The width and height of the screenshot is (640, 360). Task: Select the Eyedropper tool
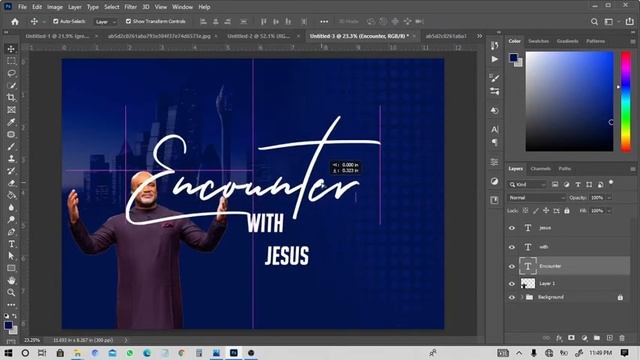coord(11,122)
